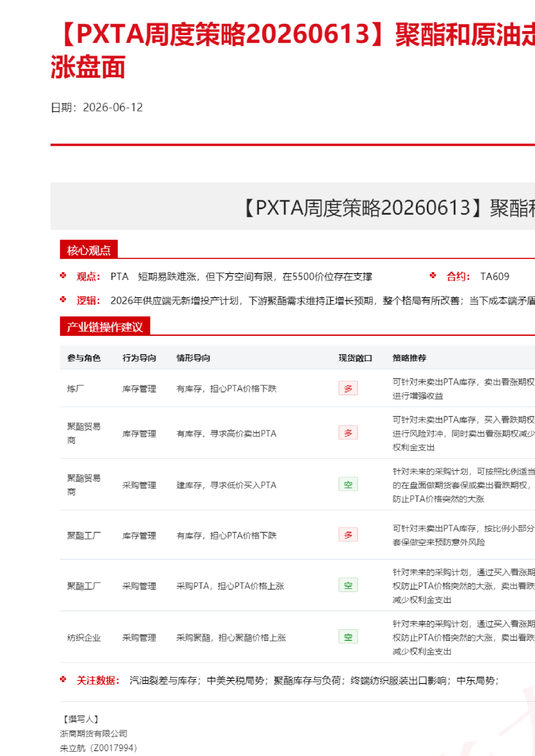The image size is (535, 756).
Task: Click the red bullet beside 关注数据
Action: pyautogui.click(x=63, y=679)
